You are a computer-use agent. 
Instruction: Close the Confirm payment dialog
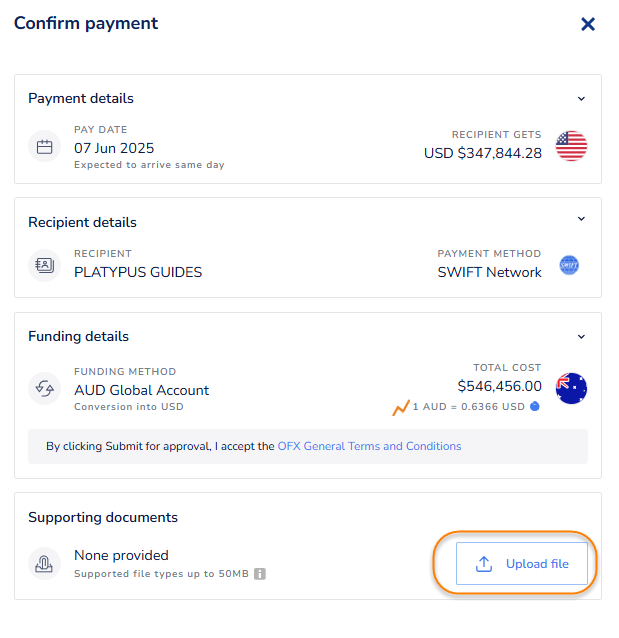coord(588,24)
